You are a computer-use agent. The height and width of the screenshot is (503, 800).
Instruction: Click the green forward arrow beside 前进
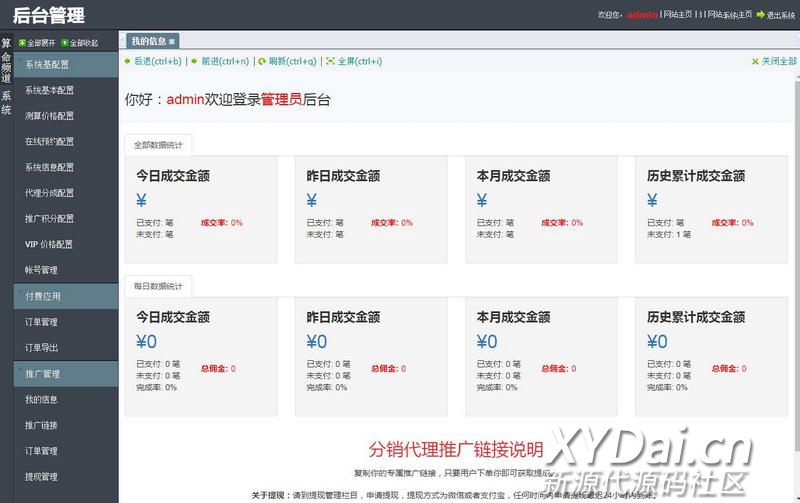coord(194,61)
